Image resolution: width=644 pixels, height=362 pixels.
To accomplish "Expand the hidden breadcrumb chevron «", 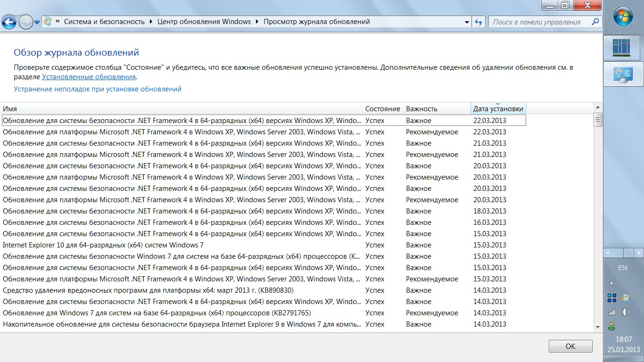I will [x=58, y=22].
